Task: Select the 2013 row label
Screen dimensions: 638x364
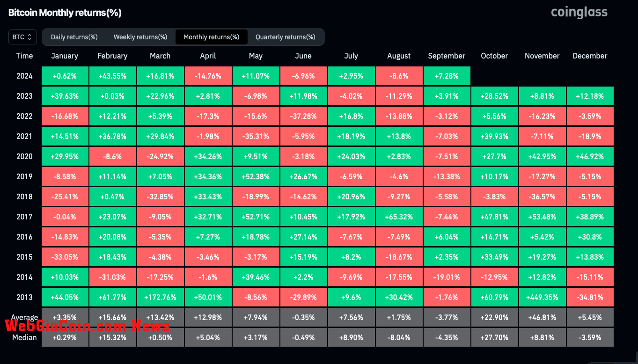Action: tap(24, 297)
